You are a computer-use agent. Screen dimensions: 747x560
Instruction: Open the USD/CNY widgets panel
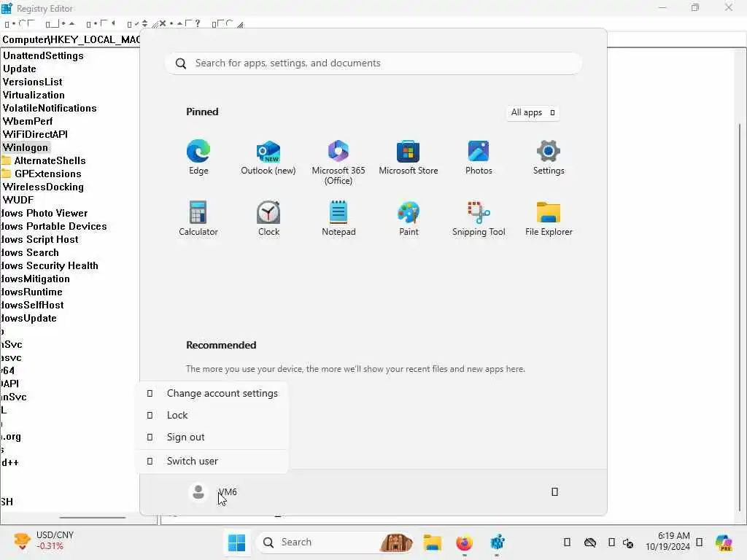pos(44,540)
